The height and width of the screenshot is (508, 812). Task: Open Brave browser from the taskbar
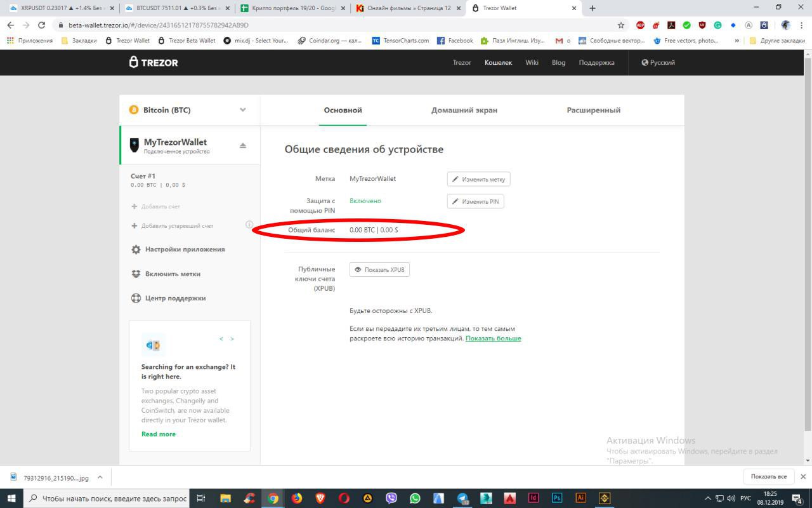click(x=320, y=498)
